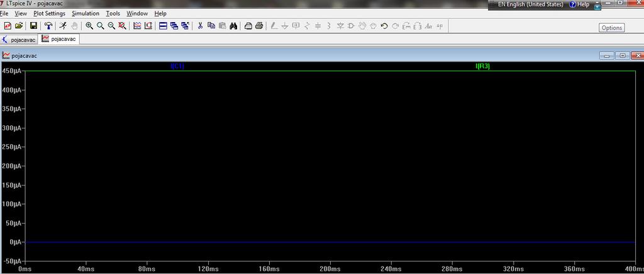644x274 pixels.
Task: Click the I(R3) trace label
Action: coord(482,66)
